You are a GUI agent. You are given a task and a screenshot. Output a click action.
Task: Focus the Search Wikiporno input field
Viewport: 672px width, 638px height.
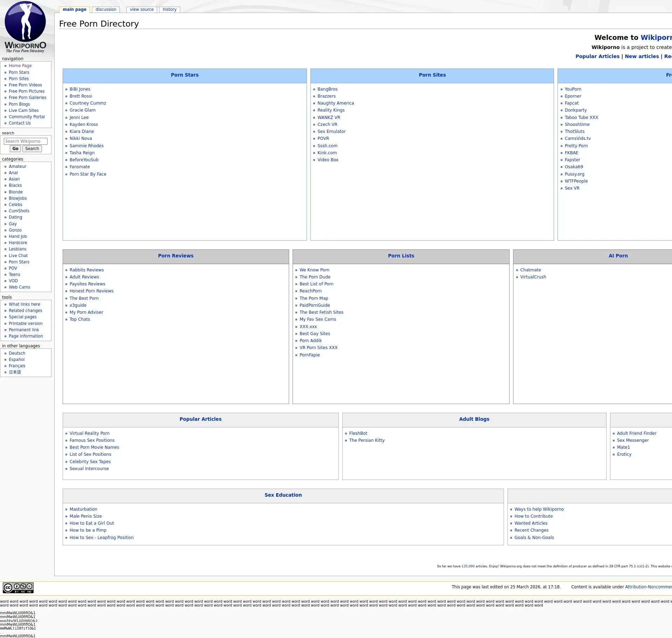point(26,141)
